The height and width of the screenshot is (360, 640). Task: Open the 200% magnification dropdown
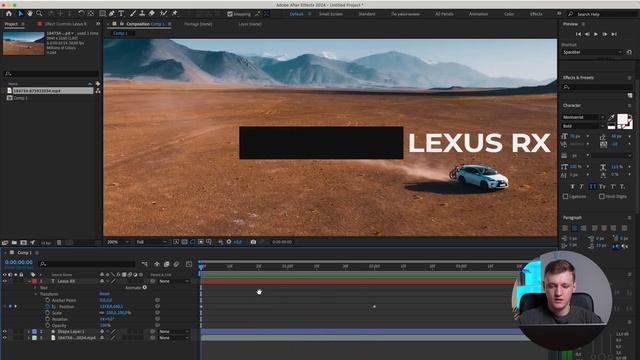tap(118, 242)
